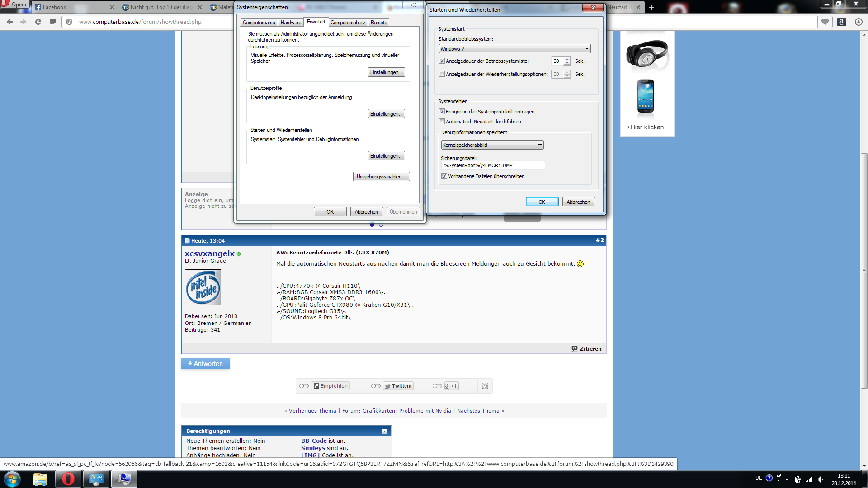Disable 'Ereignis in das Systemprotokoll eintragen' checkbox
Screen dimensions: 868x488
pos(442,112)
